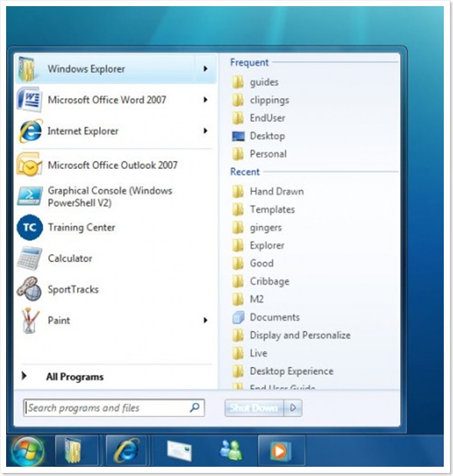Click the SportTracks icon
The width and height of the screenshot is (453, 476).
click(x=29, y=289)
